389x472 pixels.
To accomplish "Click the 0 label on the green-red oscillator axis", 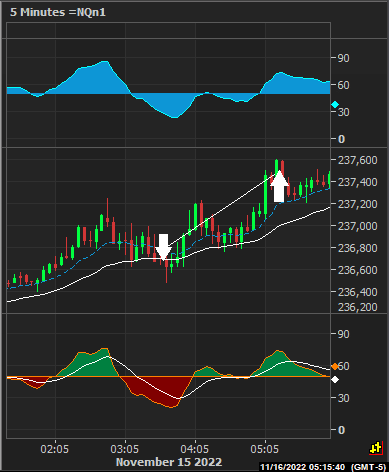I will pos(341,430).
